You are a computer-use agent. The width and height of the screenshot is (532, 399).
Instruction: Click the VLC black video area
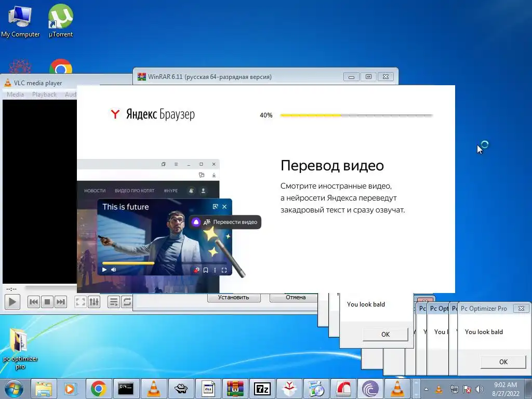pyautogui.click(x=39, y=192)
